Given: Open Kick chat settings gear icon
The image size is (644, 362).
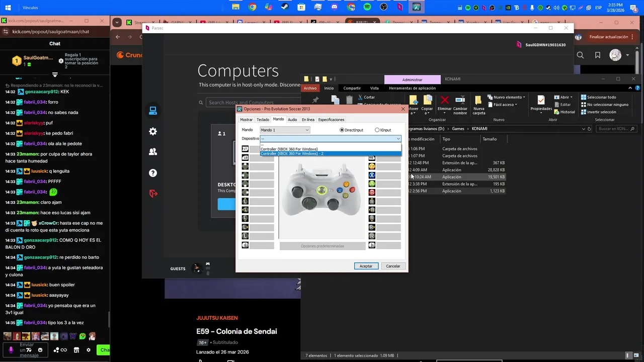Looking at the screenshot, I should click(89, 350).
